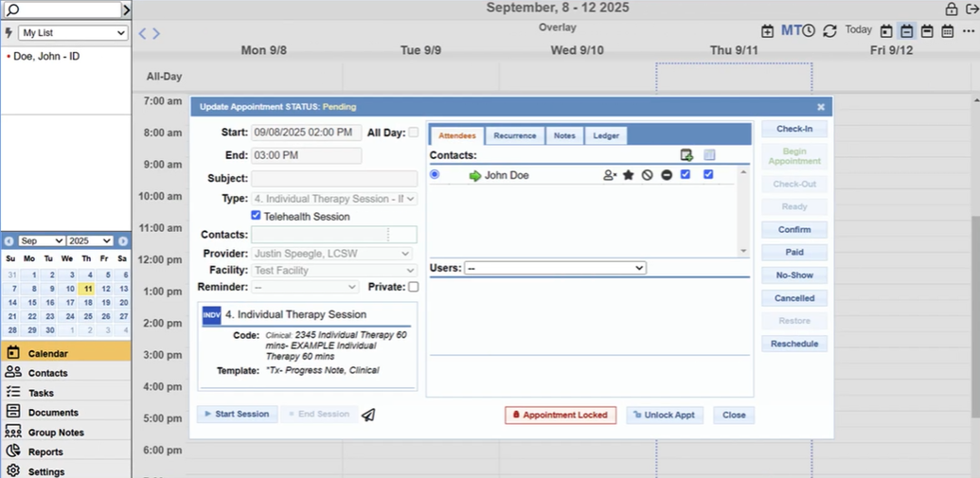Image resolution: width=980 pixels, height=478 pixels.
Task: Open Reports in the left sidebar
Action: pyautogui.click(x=65, y=451)
